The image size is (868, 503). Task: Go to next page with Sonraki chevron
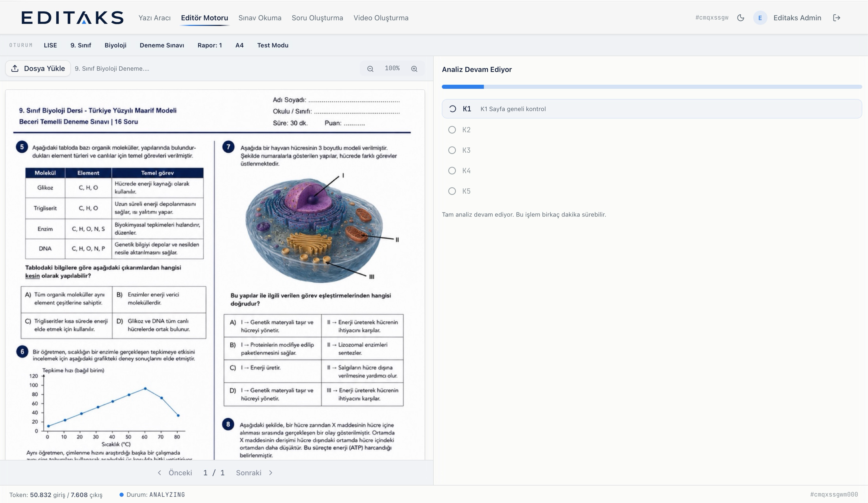[x=271, y=473]
